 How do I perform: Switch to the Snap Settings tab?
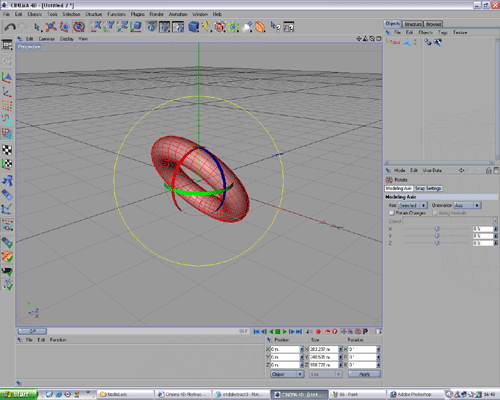(x=428, y=188)
